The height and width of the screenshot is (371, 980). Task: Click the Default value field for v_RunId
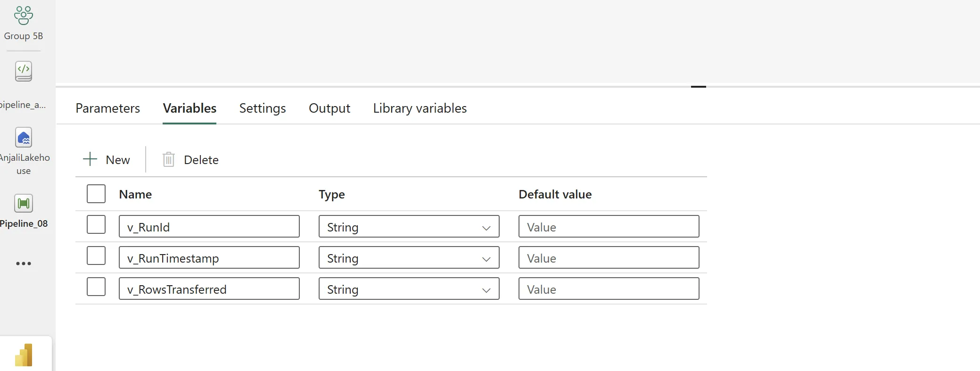point(609,226)
